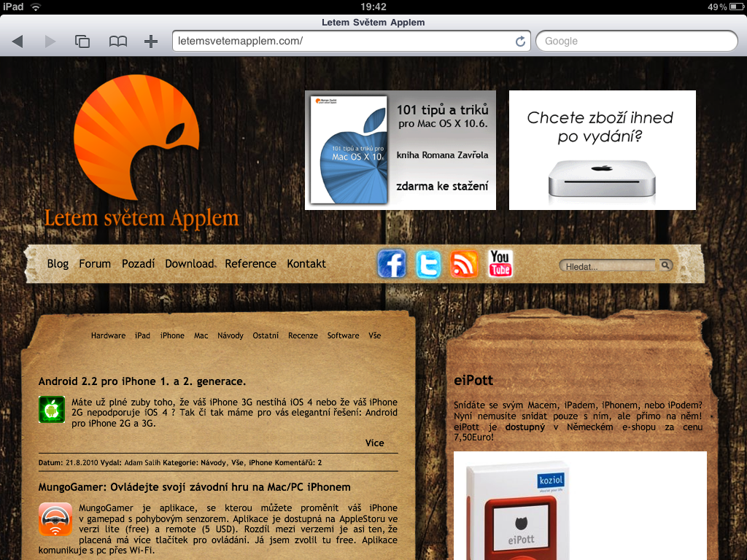Open the Blog menu item
Image resolution: width=747 pixels, height=560 pixels.
coord(58,263)
